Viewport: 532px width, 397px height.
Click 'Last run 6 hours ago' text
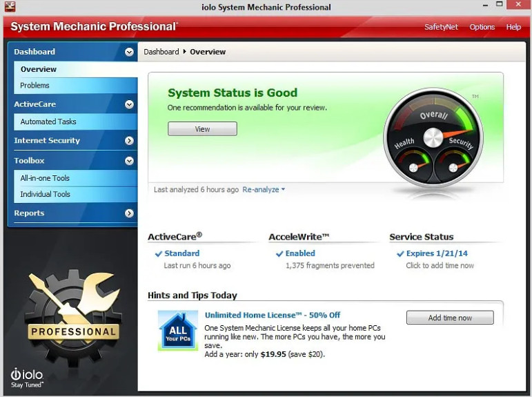point(197,266)
